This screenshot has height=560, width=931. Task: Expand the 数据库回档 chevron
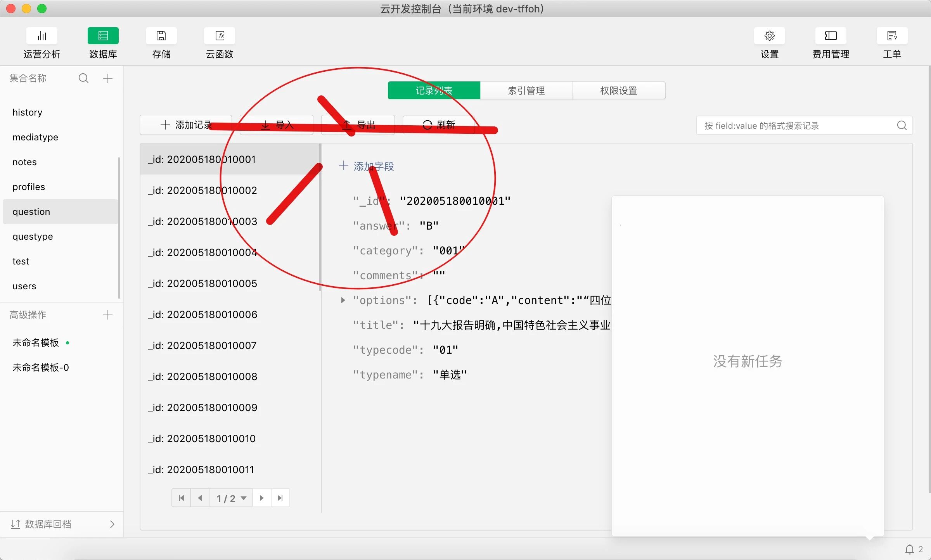click(112, 524)
